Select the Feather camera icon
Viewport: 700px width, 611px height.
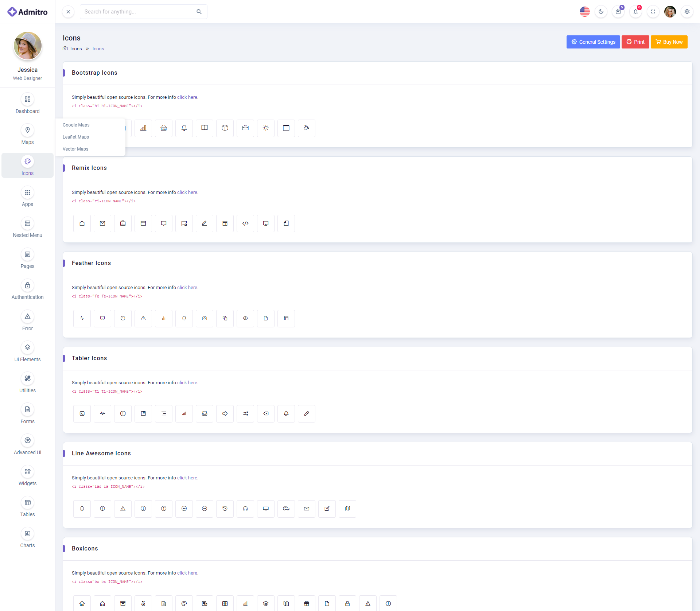pyautogui.click(x=205, y=318)
